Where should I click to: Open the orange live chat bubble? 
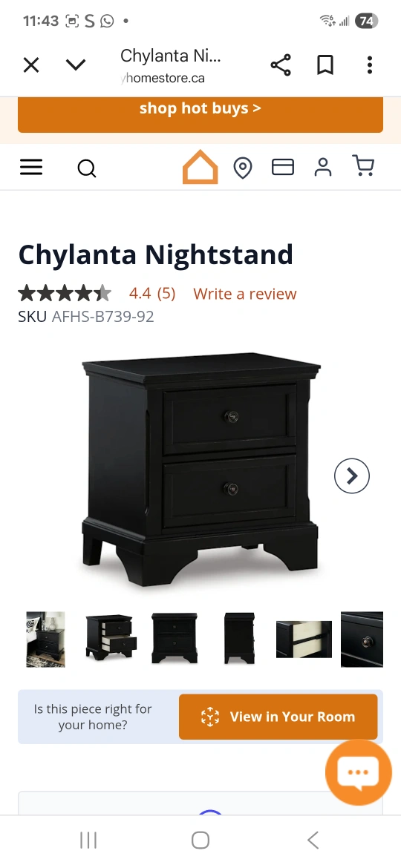(x=359, y=772)
